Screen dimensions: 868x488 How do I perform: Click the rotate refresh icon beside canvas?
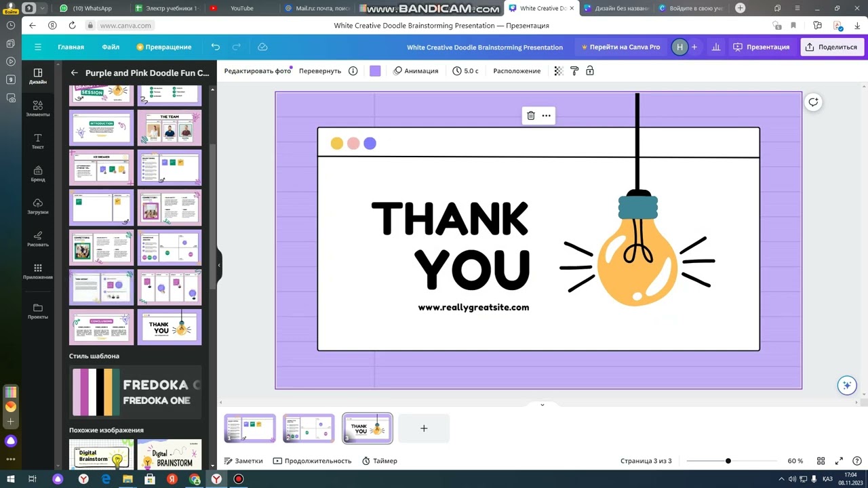pos(813,102)
